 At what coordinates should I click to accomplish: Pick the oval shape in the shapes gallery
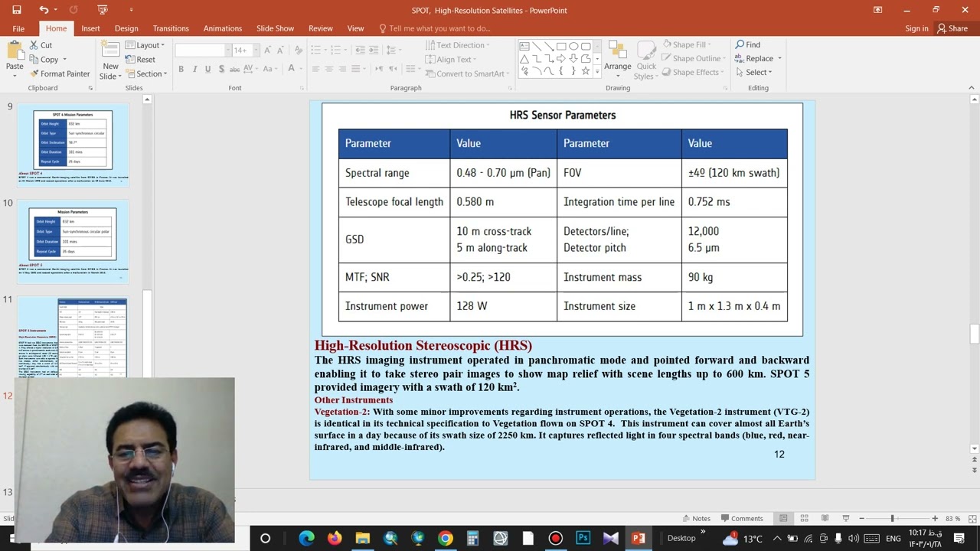click(x=573, y=46)
